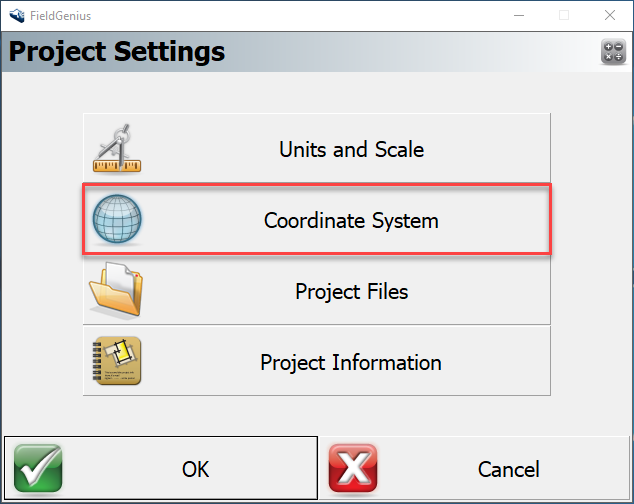Close the FieldGenius window
The height and width of the screenshot is (504, 634).
click(x=610, y=15)
